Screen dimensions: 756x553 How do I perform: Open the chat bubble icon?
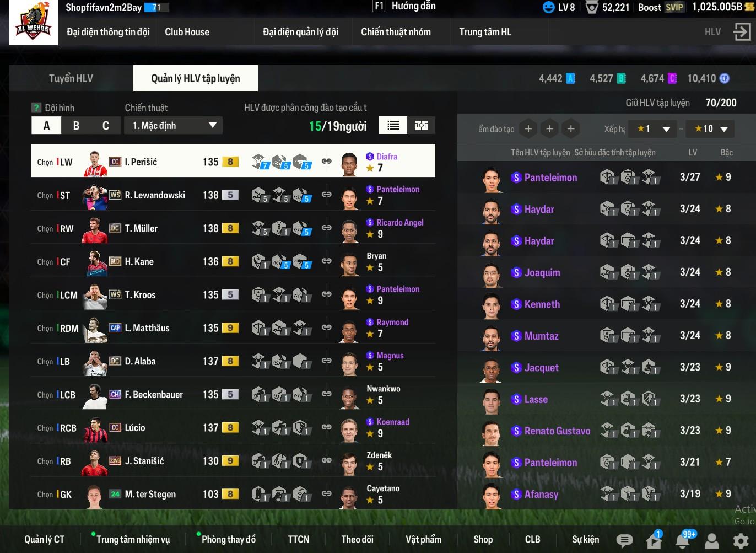624,540
